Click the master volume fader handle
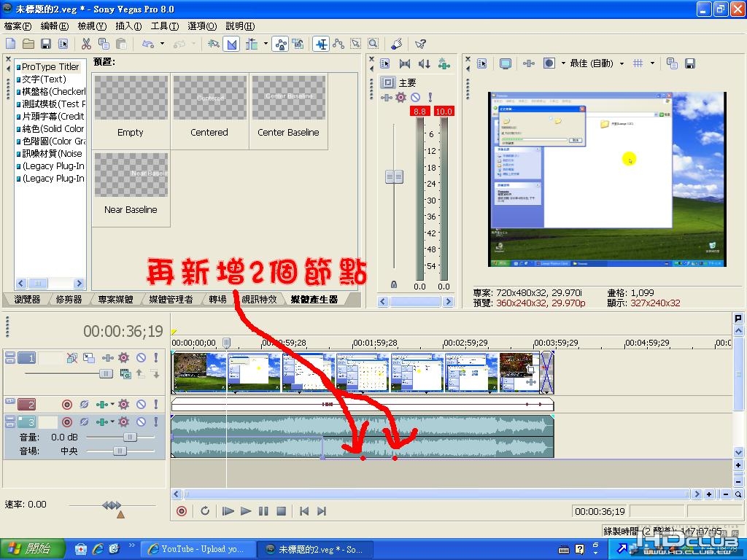Image resolution: width=747 pixels, height=560 pixels. pyautogui.click(x=394, y=177)
